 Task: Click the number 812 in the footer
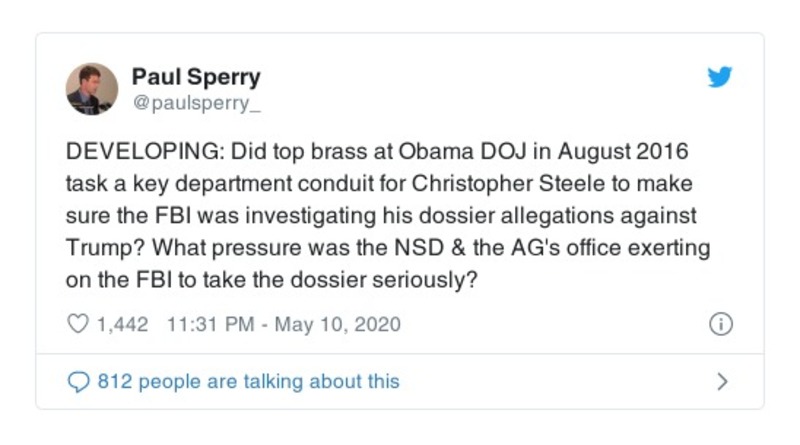point(112,381)
